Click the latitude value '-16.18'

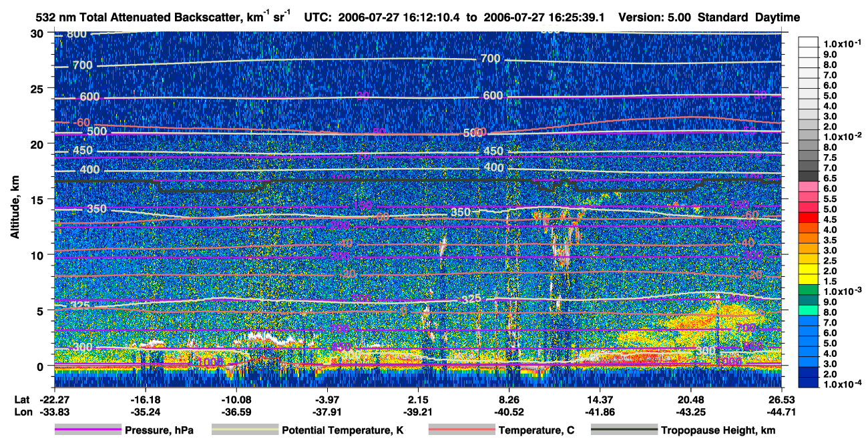coord(145,400)
